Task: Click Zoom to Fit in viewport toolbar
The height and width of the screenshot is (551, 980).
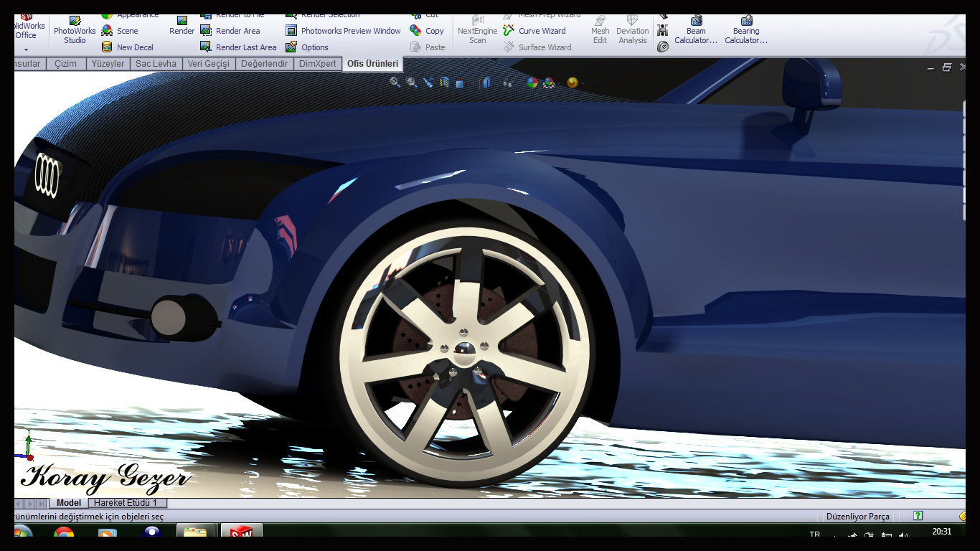Action: (x=395, y=83)
